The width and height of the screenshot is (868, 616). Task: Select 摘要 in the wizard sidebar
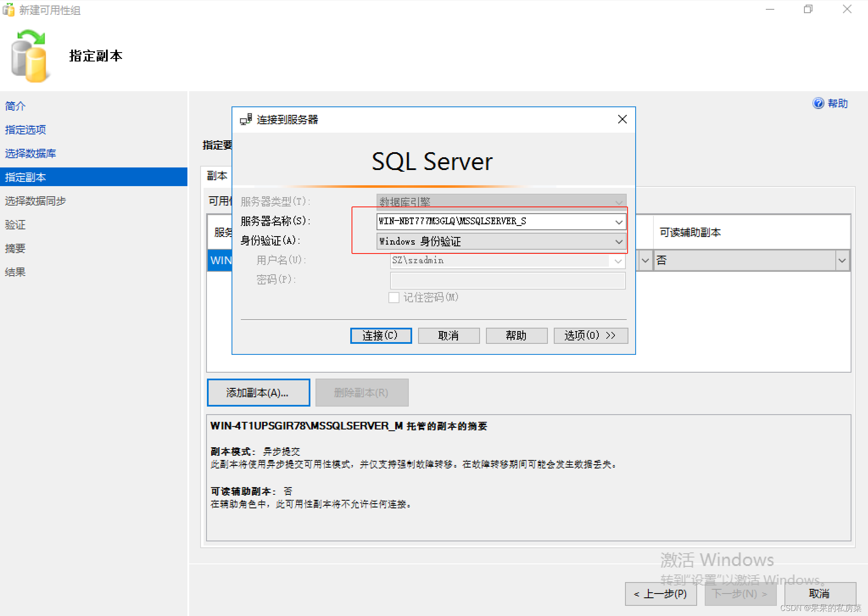click(15, 248)
